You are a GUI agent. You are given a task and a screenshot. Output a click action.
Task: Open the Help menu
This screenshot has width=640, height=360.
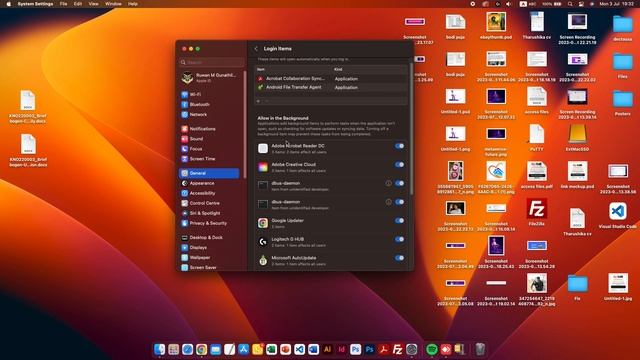(x=133, y=4)
